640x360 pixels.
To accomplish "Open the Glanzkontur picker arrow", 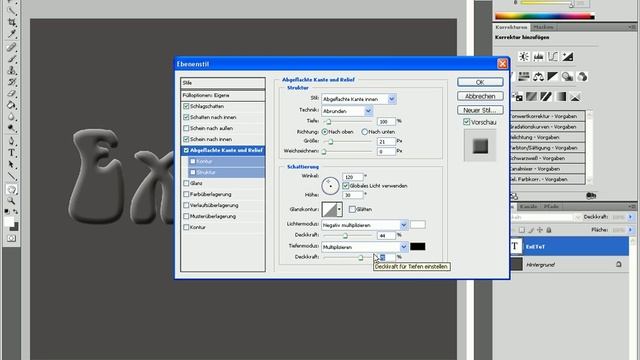I will (x=339, y=209).
